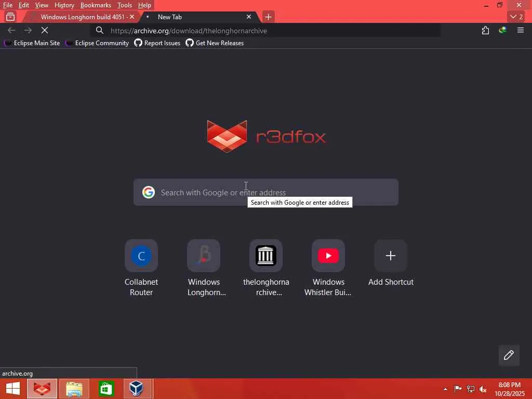Stop loading the page with X button

[45, 30]
